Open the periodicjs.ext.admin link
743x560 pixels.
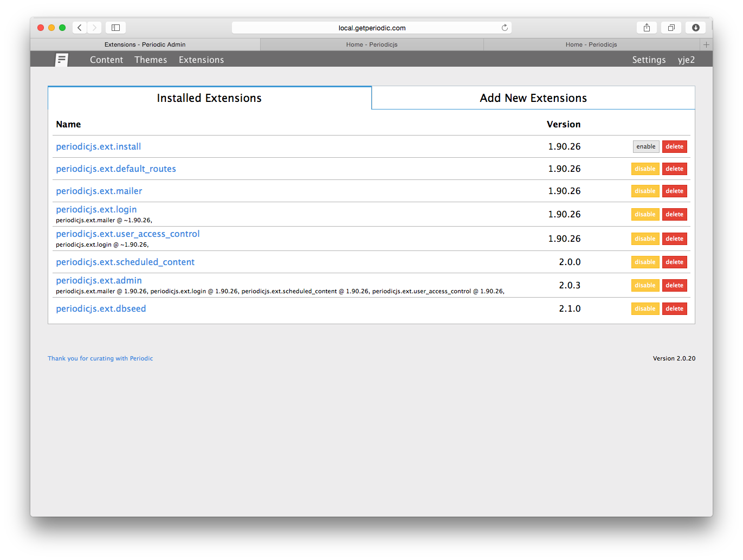point(99,280)
